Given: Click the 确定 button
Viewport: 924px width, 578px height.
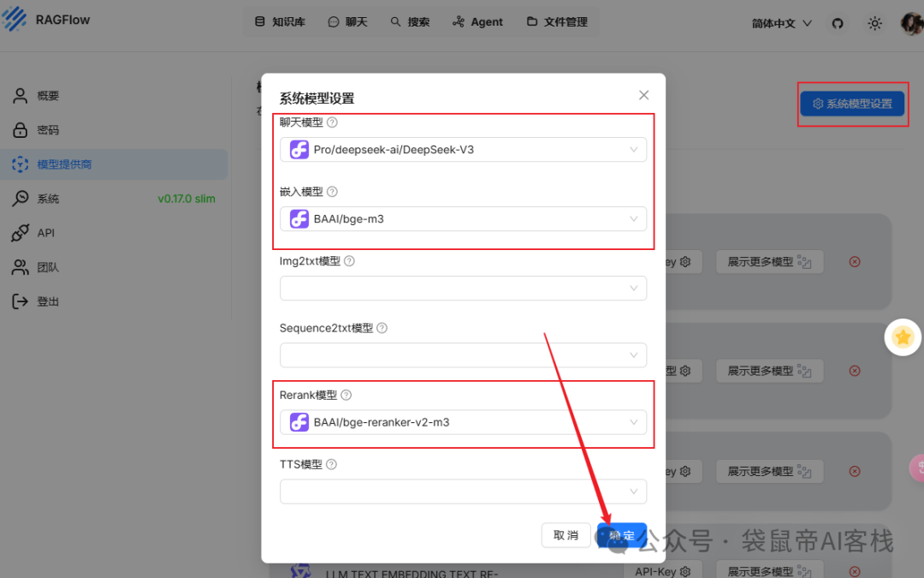Looking at the screenshot, I should [622, 535].
